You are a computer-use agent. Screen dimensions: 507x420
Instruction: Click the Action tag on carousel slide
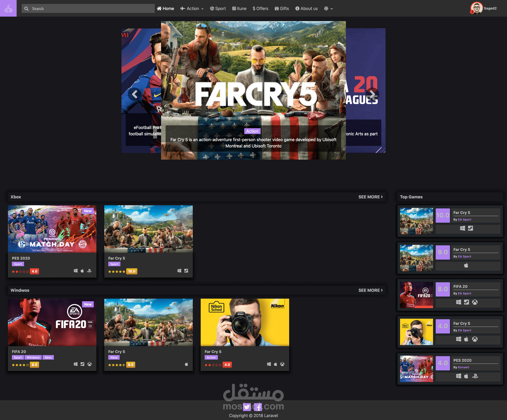pyautogui.click(x=252, y=131)
